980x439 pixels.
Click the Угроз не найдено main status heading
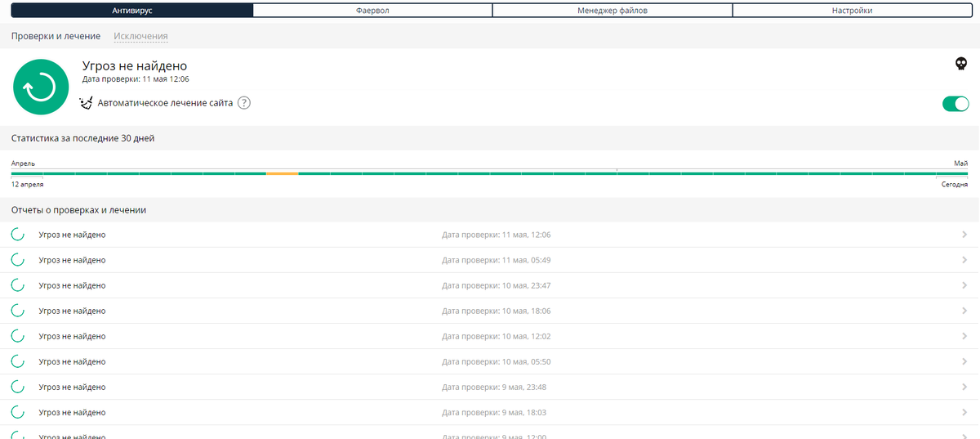(x=135, y=65)
